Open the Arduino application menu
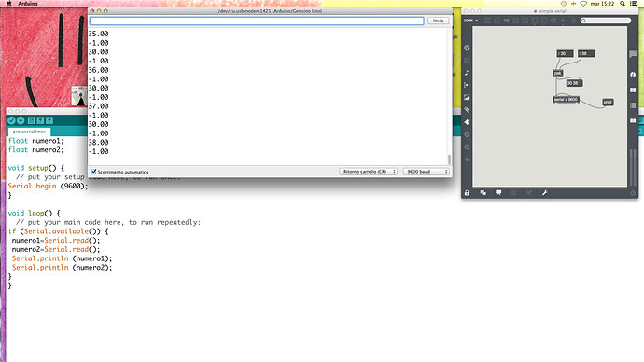This screenshot has width=644, height=362. (x=28, y=4)
